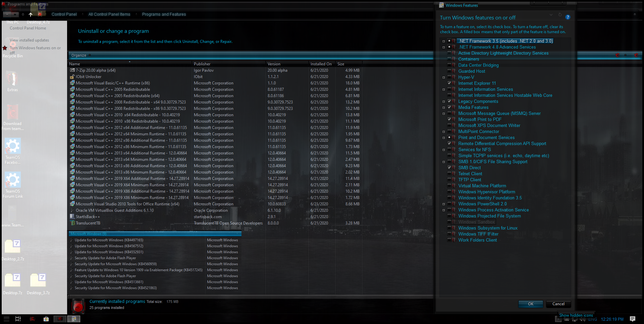Sort list by the Publisher column header
Screen dimensions: 644x324
coord(229,64)
